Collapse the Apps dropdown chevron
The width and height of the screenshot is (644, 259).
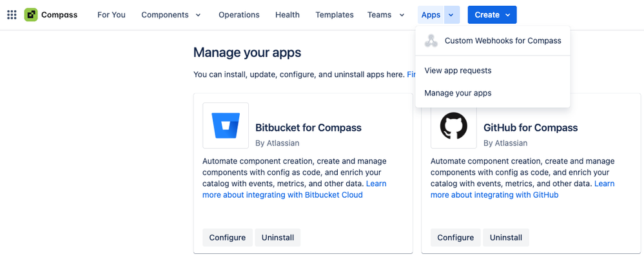tap(451, 15)
